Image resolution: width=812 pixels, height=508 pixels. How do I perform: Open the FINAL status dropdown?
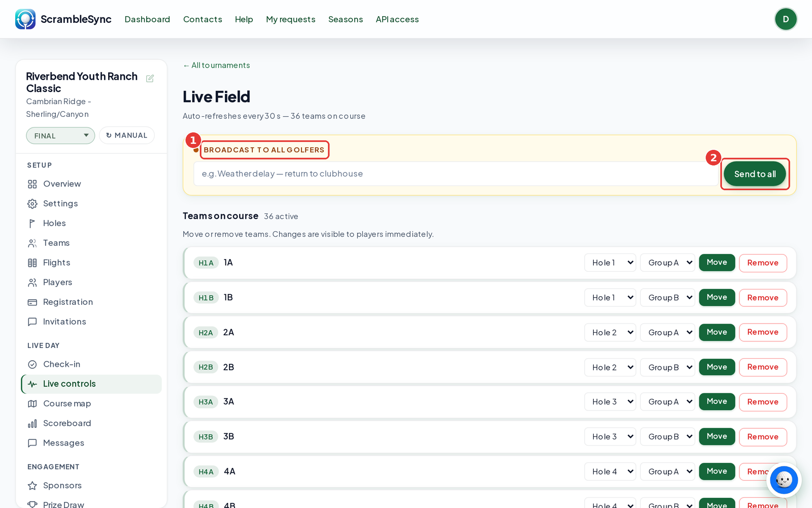click(60, 136)
